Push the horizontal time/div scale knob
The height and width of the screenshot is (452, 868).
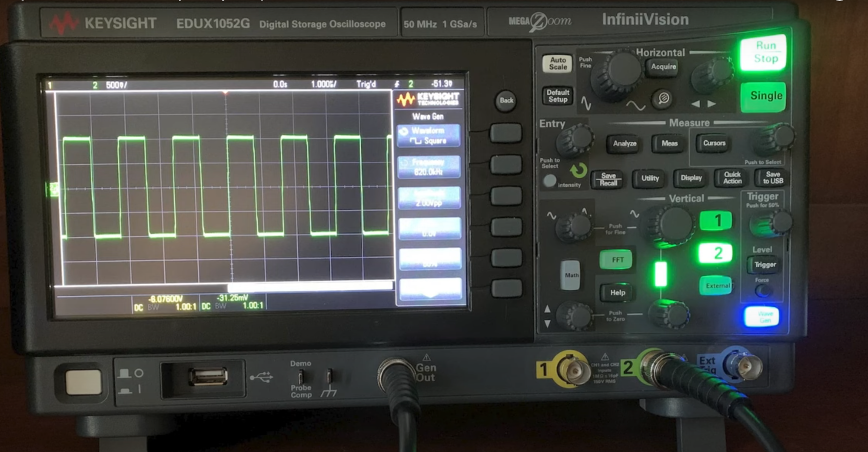click(616, 74)
